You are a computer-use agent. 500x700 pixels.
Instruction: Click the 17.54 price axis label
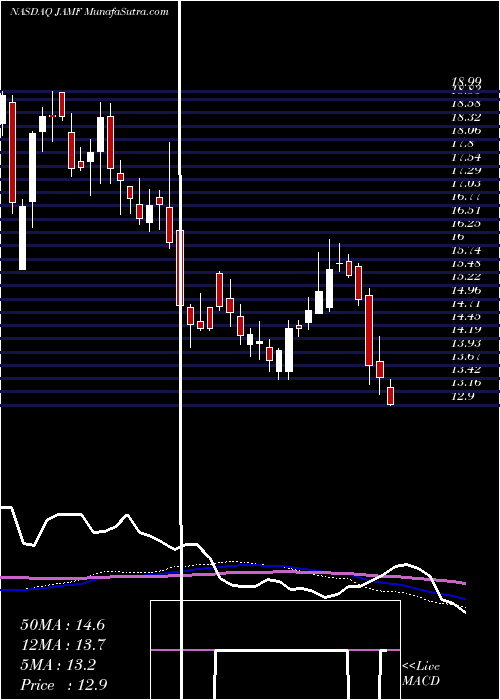click(x=466, y=157)
